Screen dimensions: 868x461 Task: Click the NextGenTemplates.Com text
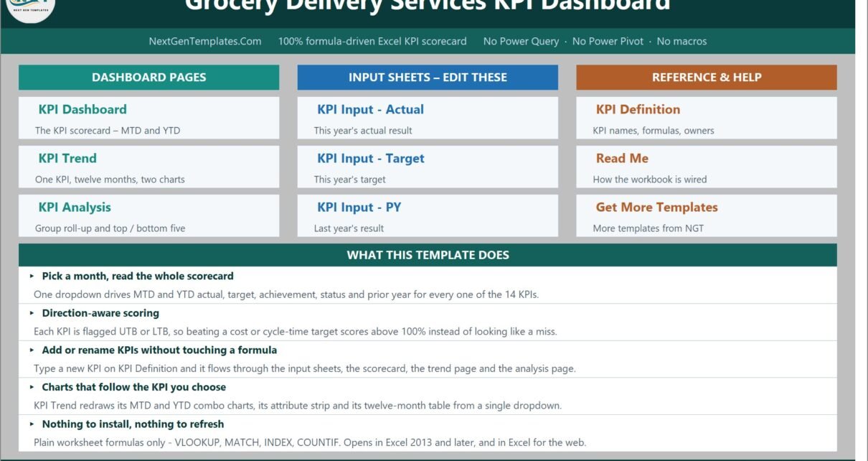click(x=205, y=42)
